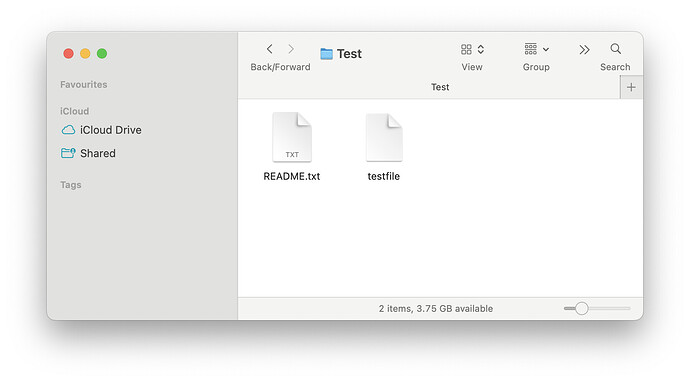
Task: Go forward with the right chevron arrow
Action: tap(291, 49)
